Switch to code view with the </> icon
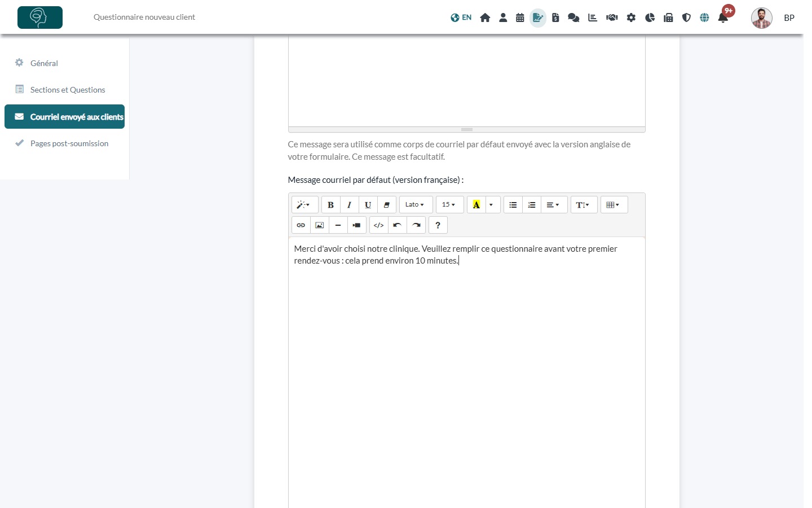Screen dimensions: 812x508 (x=379, y=225)
